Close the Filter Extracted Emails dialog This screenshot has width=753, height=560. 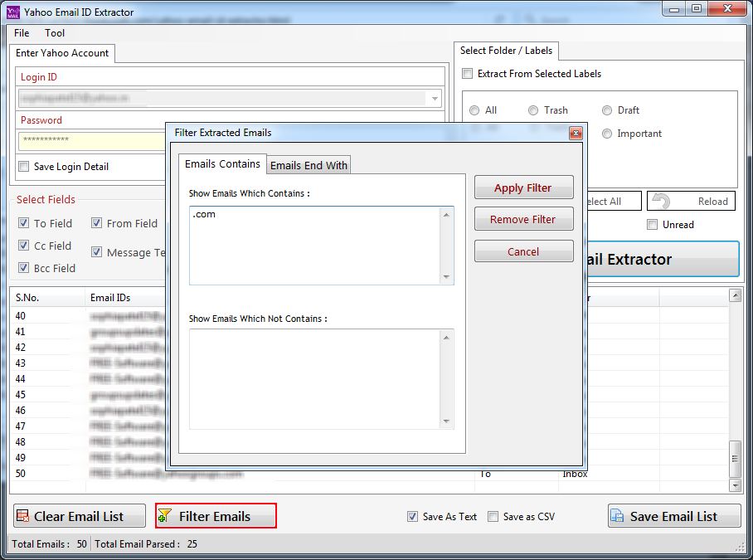pyautogui.click(x=576, y=133)
